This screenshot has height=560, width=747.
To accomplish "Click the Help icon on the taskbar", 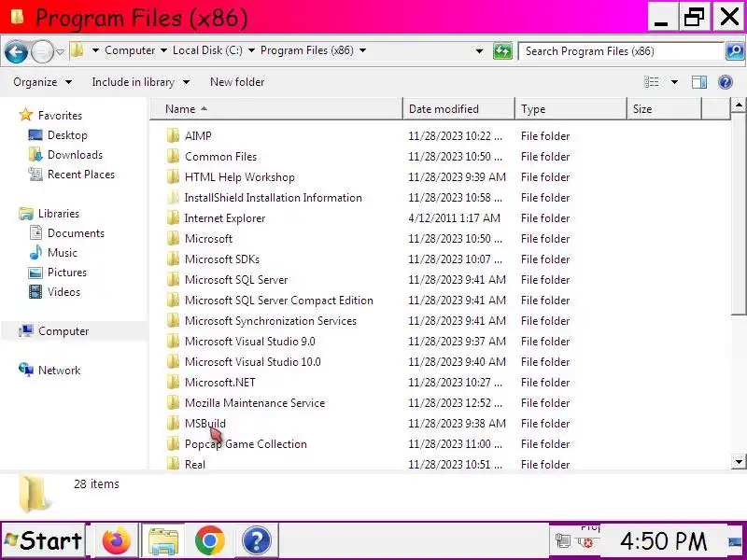I will pos(256,541).
